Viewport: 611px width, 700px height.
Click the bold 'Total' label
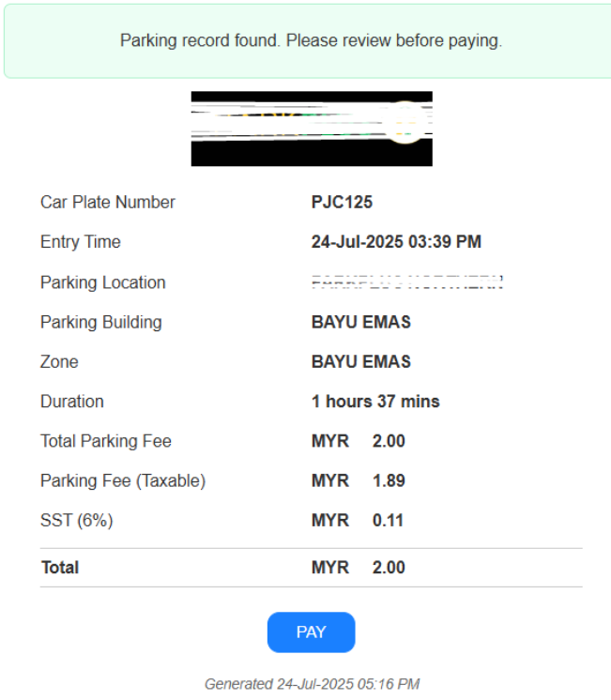coord(60,568)
